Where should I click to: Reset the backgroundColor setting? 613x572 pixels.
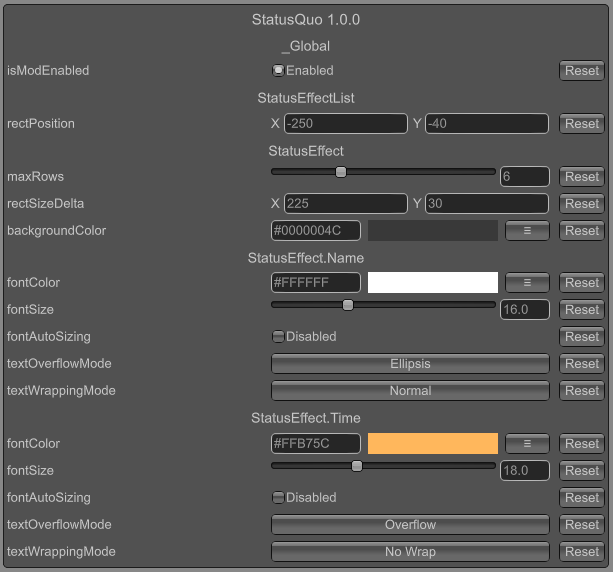582,231
